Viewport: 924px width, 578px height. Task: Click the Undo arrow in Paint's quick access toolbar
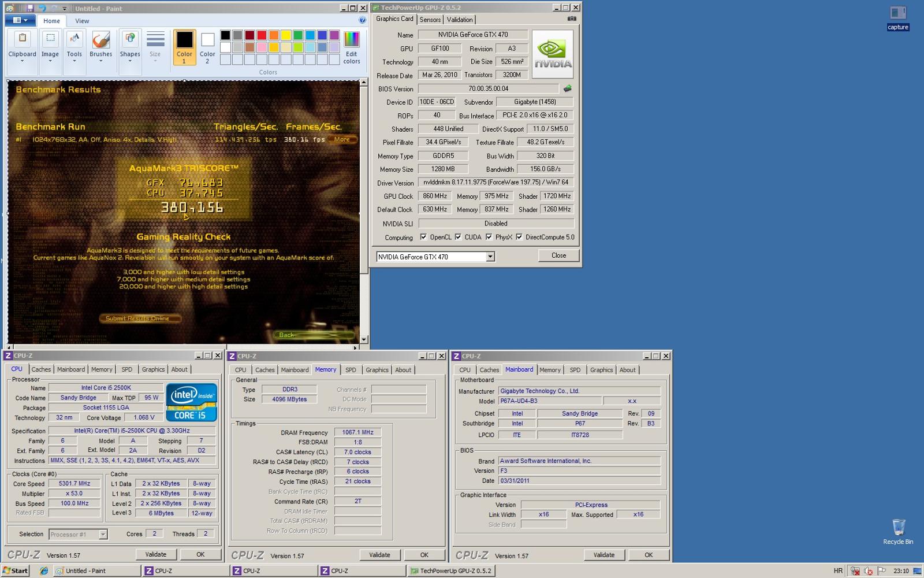tap(42, 8)
